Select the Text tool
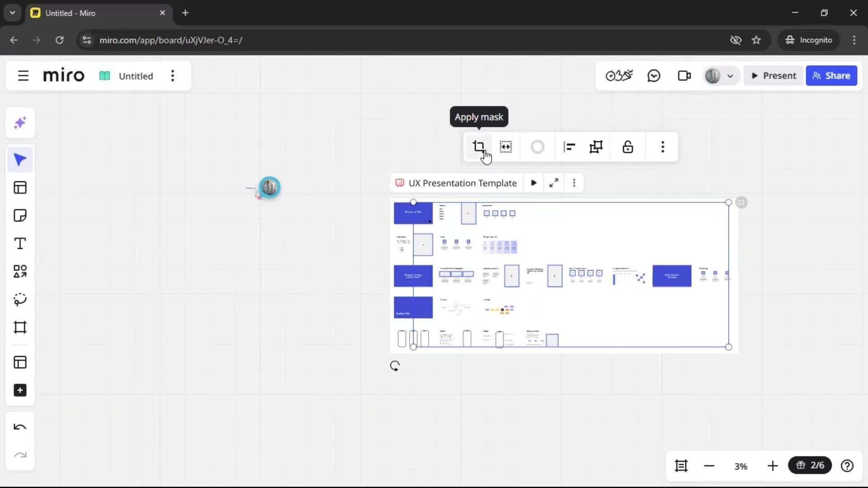 tap(20, 244)
